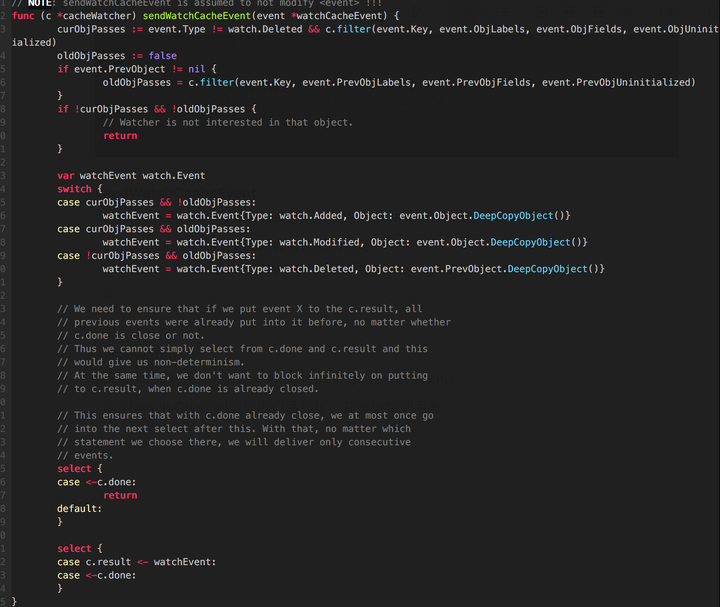Click the wrapped 'ialized)' line fragment
The image size is (720, 607).
(x=34, y=43)
